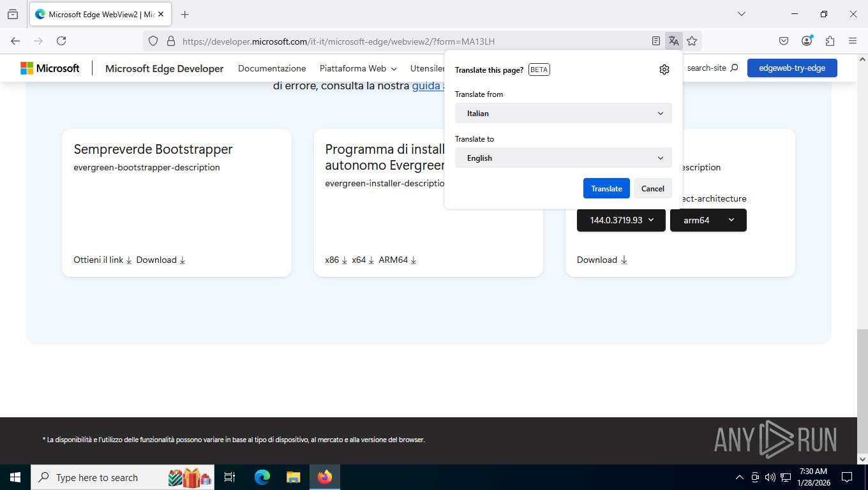Screen dimensions: 868x490
Task: Open Windows Start menu
Action: (15, 477)
